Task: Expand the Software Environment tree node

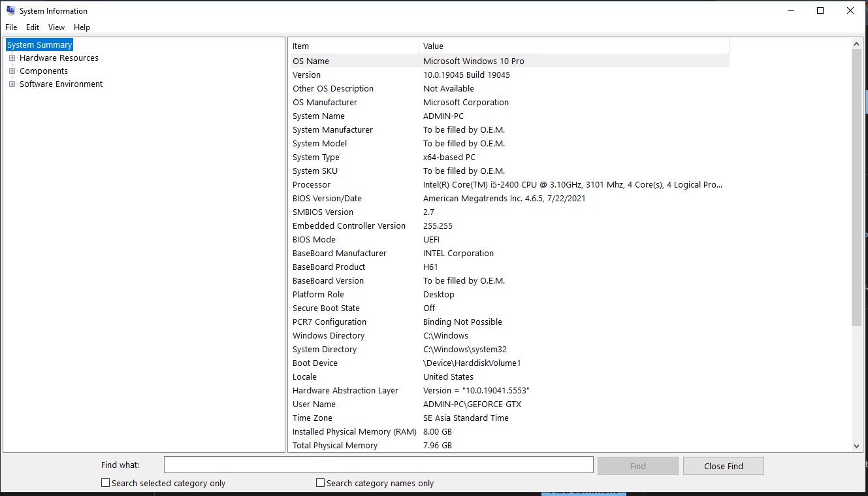Action: pos(10,84)
